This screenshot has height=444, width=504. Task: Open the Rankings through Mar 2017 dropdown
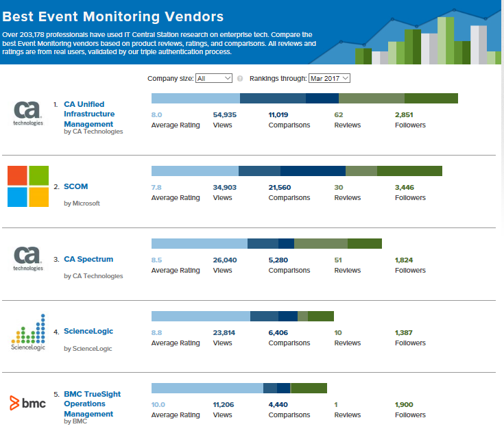tap(329, 78)
